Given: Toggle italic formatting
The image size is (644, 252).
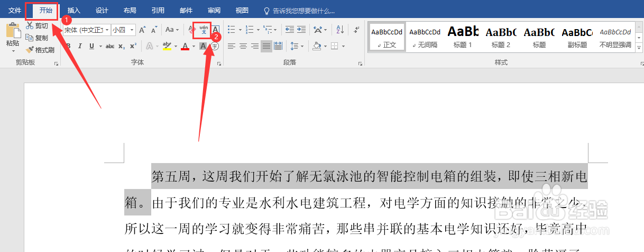Looking at the screenshot, I should pos(80,46).
